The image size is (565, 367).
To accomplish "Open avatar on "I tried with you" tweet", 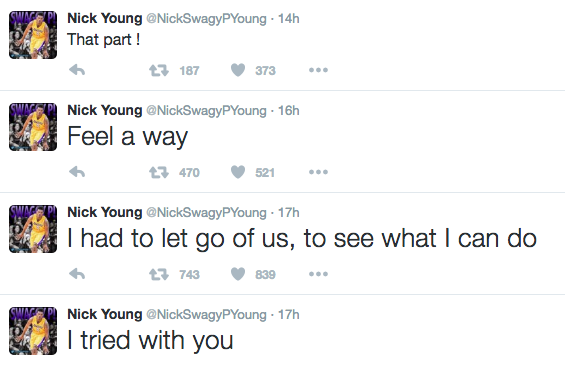I will pyautogui.click(x=33, y=331).
